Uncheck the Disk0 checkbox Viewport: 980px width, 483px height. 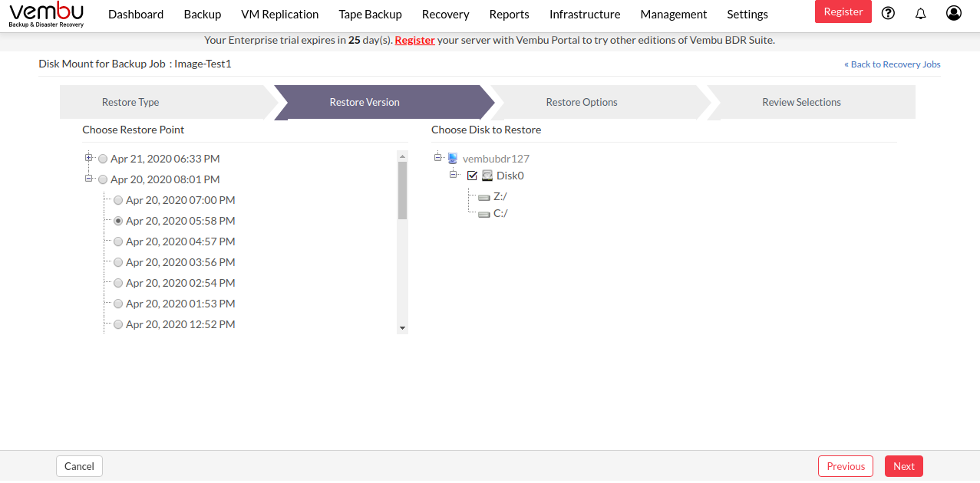click(472, 176)
